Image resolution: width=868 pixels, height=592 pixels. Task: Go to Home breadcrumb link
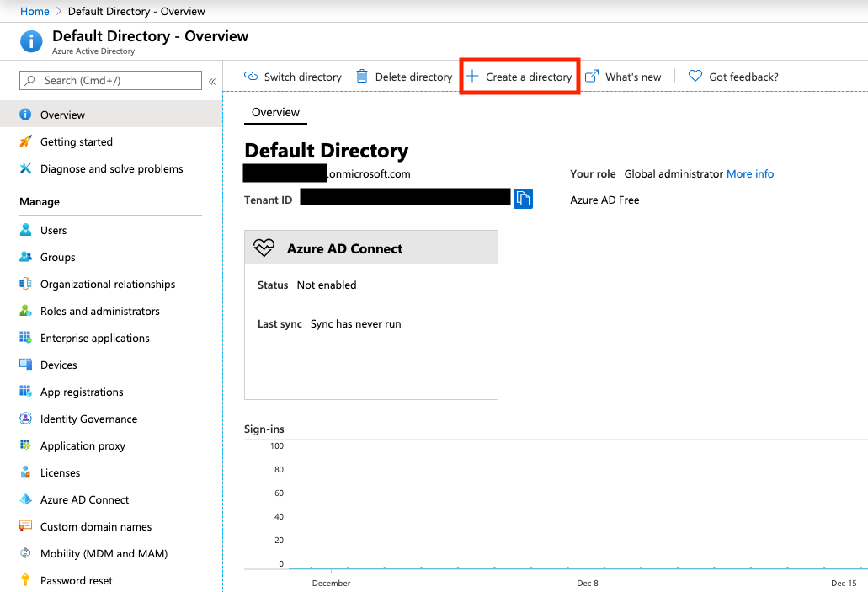35,12
